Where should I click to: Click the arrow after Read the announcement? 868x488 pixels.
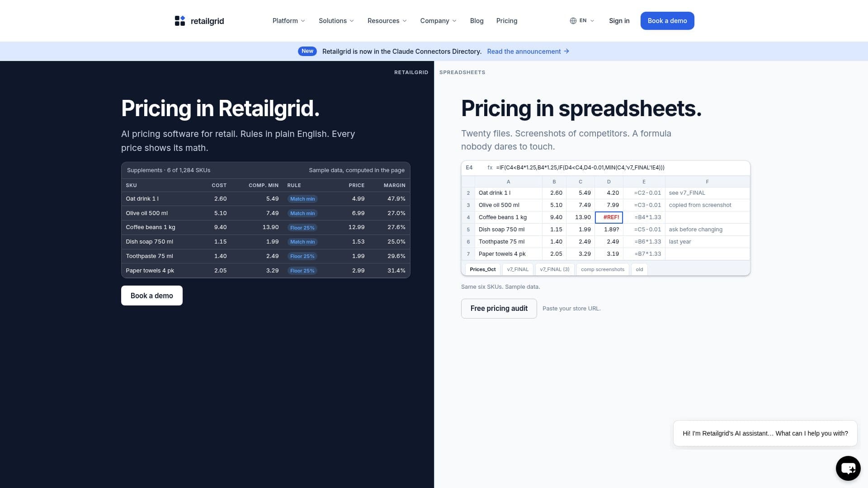coord(566,52)
